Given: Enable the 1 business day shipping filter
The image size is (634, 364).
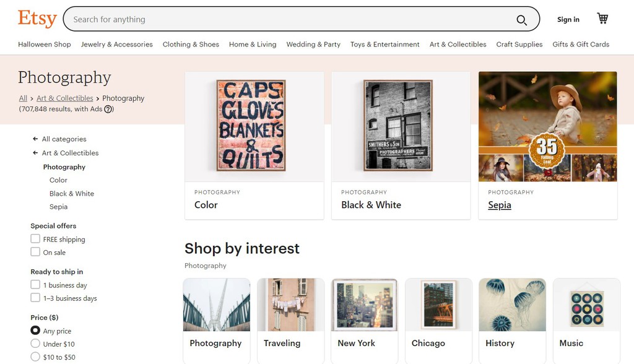Looking at the screenshot, I should click(35, 285).
